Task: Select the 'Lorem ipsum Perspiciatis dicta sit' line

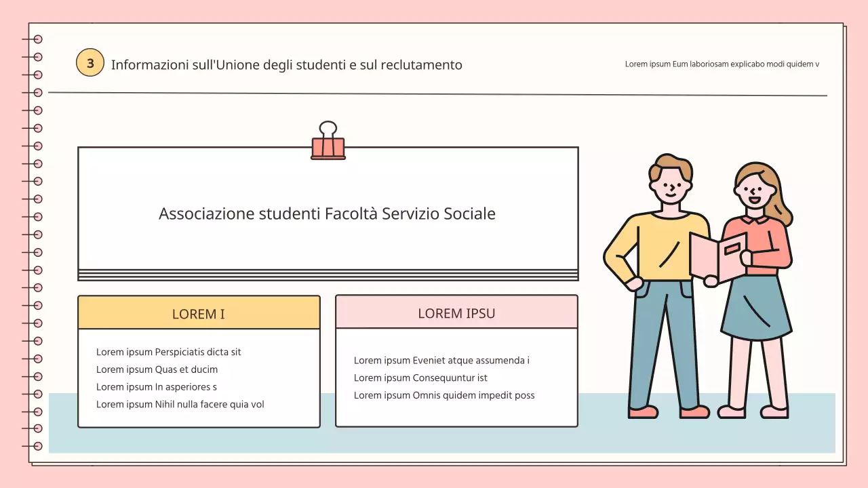Action: tap(169, 352)
